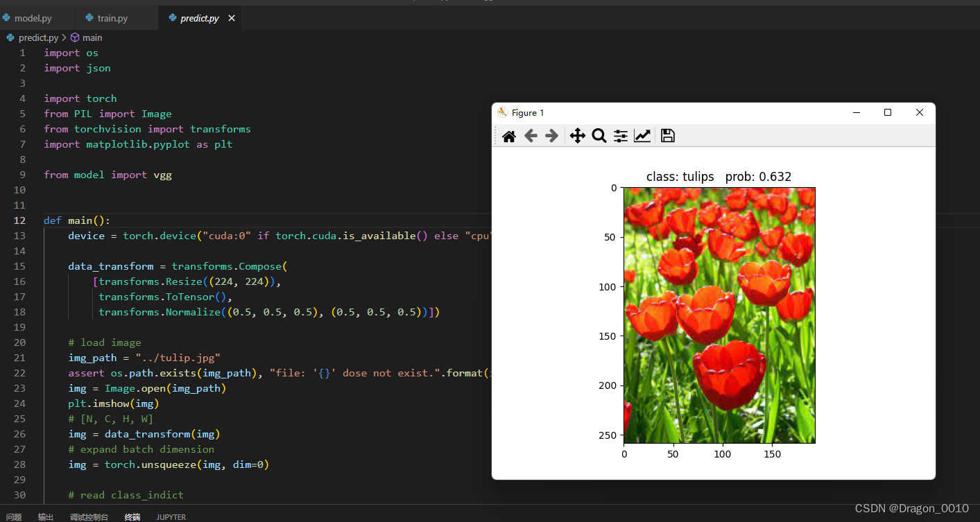Screen dimensions: 980x522
Task: Select the Pan axes tool
Action: point(578,136)
